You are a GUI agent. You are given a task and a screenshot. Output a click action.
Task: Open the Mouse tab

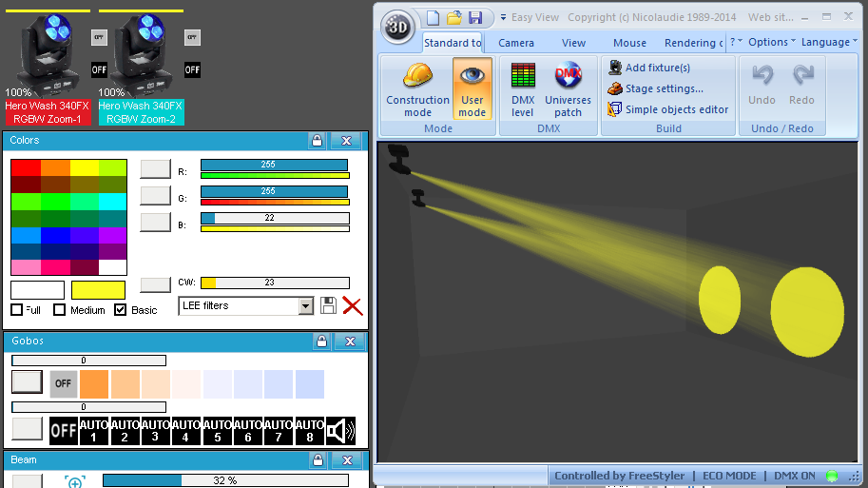tap(629, 43)
